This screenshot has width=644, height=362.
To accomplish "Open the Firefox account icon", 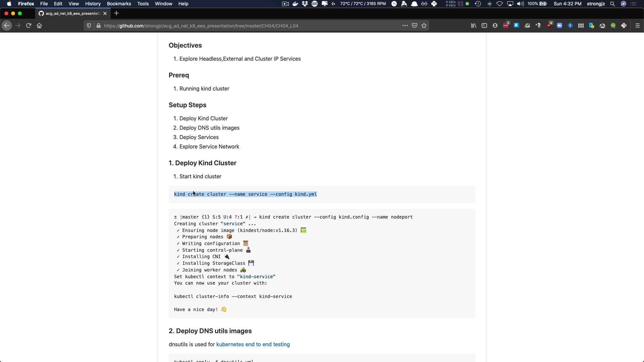I will click(495, 25).
